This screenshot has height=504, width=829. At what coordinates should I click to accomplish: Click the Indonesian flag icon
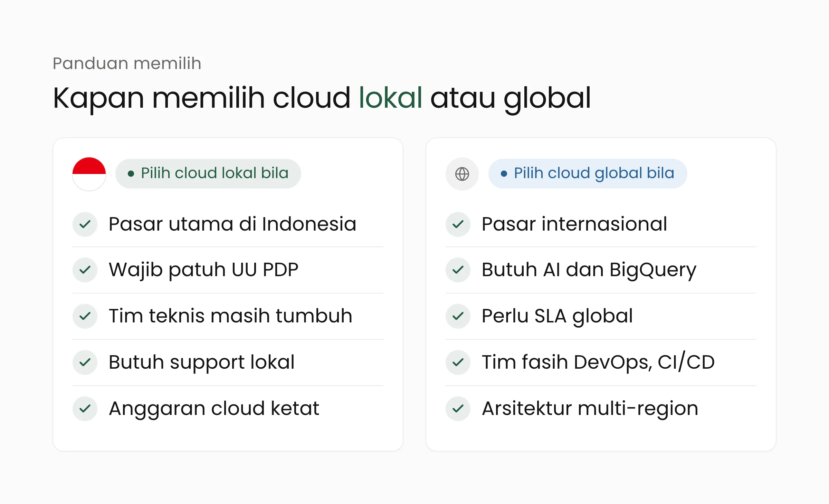pyautogui.click(x=89, y=174)
